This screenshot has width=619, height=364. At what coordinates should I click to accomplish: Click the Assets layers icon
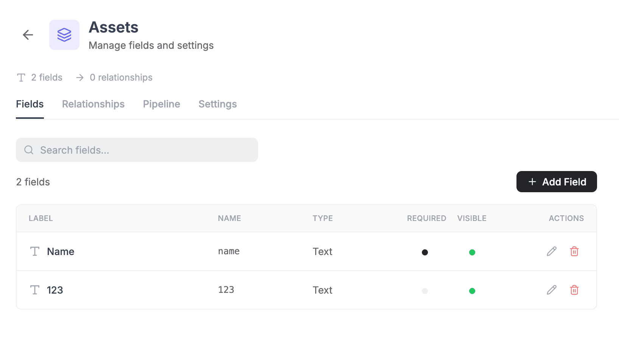pos(64,34)
